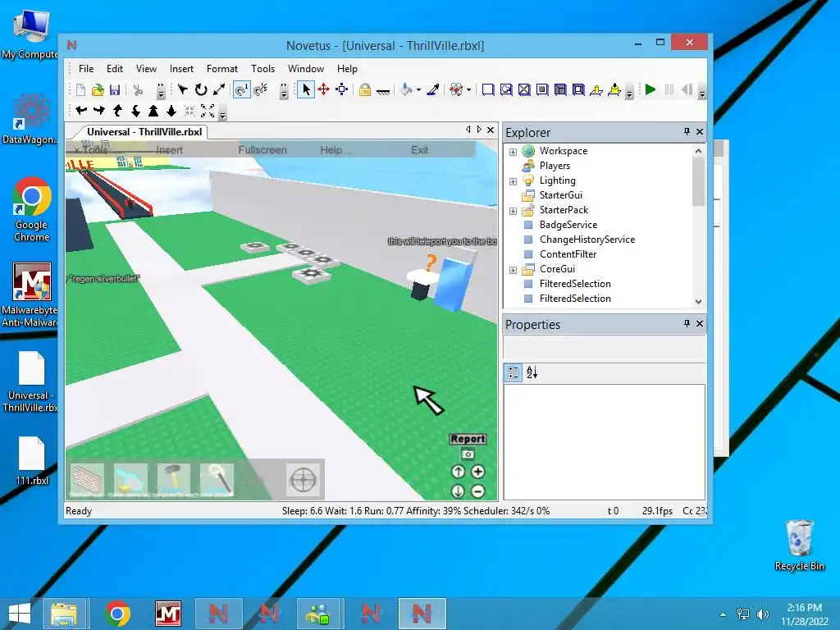Click the camera Pan Right arrow

pyautogui.click(x=99, y=111)
